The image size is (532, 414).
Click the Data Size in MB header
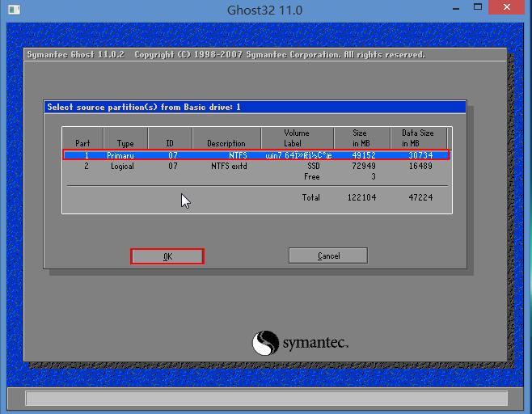[x=418, y=137]
